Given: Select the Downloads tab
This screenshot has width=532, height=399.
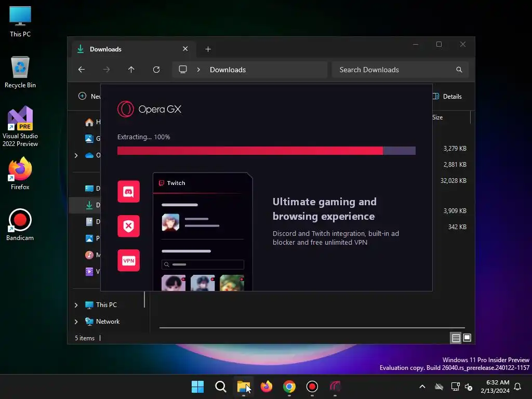Looking at the screenshot, I should click(134, 49).
